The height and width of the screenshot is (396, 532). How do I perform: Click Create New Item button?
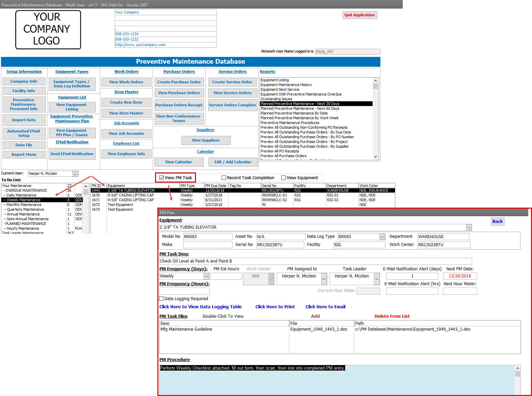[x=126, y=102]
